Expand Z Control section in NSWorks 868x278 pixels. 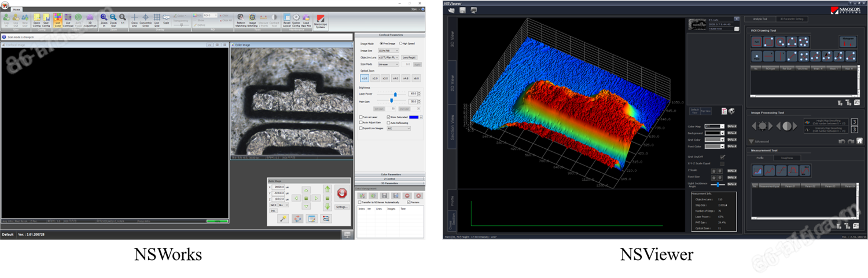[x=390, y=179]
